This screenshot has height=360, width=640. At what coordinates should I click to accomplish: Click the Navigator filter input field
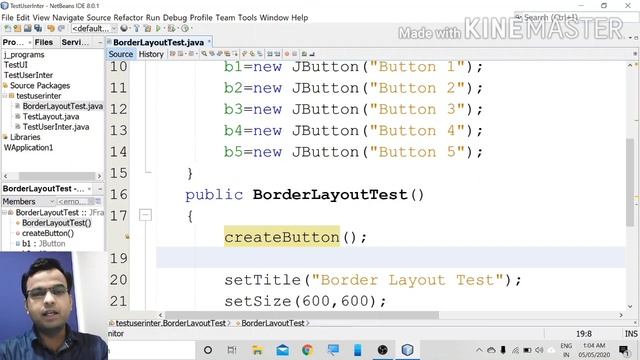pyautogui.click(x=72, y=201)
